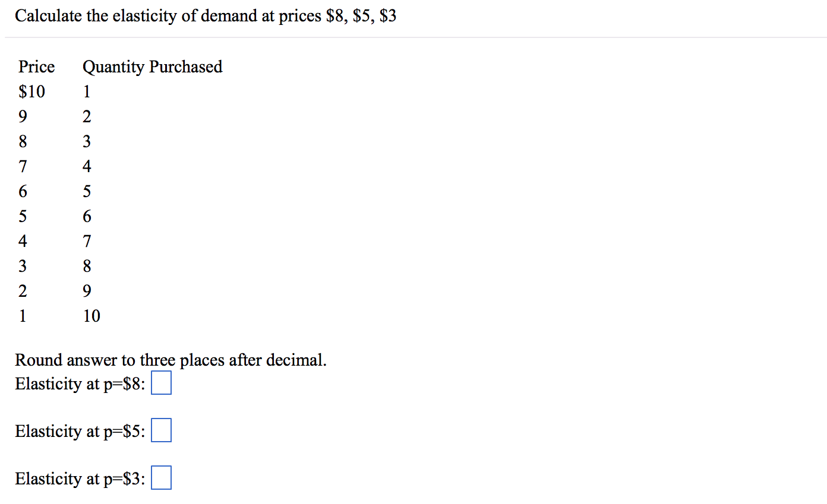Click the quantity 10 cell in the last row
The height and width of the screenshot is (504, 827).
coord(91,316)
